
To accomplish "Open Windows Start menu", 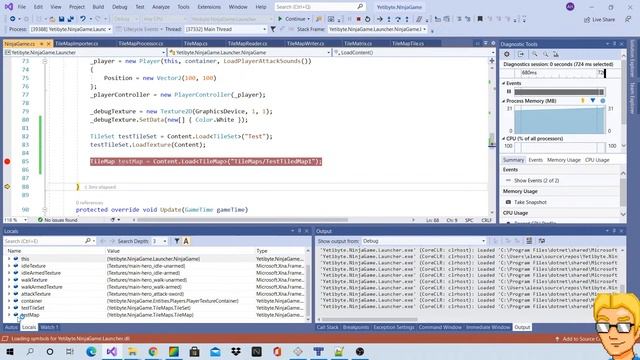I will pyautogui.click(x=10, y=351).
